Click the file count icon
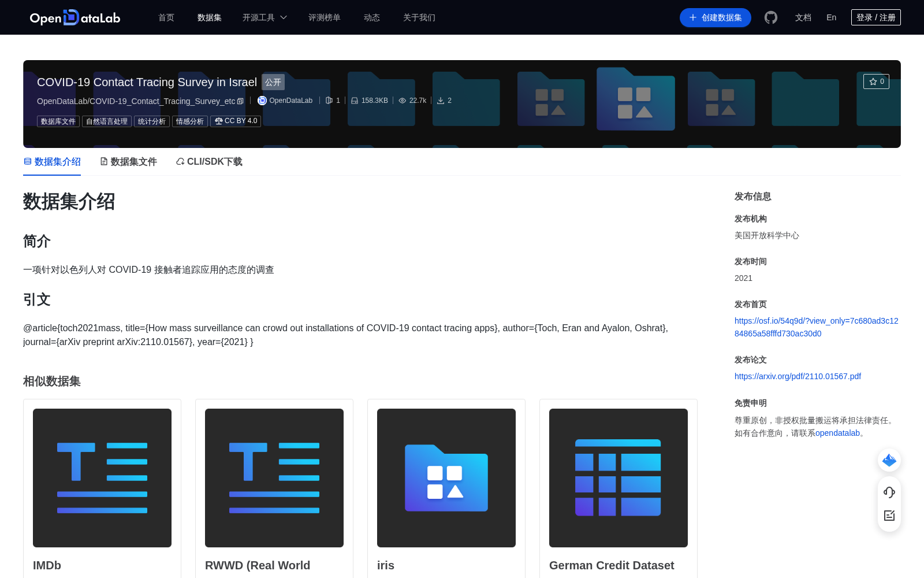 click(x=329, y=101)
